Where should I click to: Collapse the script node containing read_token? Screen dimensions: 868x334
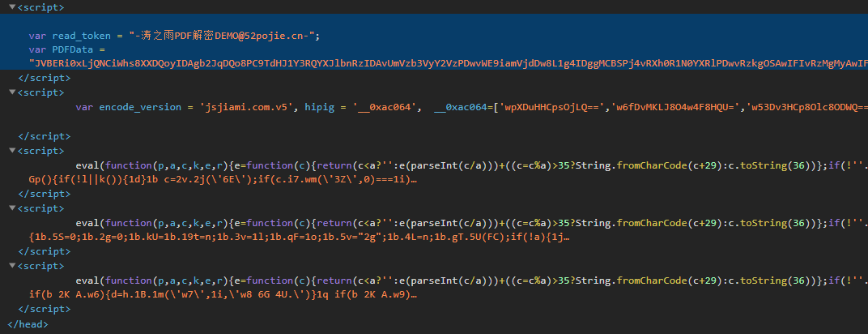[13, 8]
